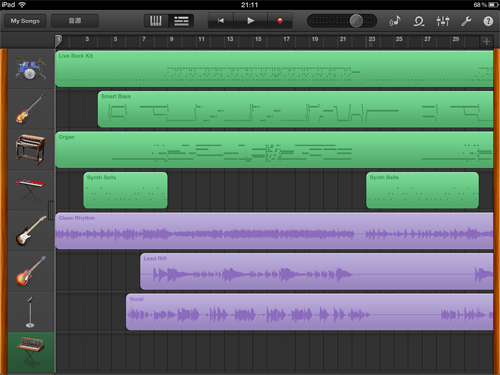Image resolution: width=500 pixels, height=375 pixels.
Task: Tap the Organ region
Action: pos(274,150)
